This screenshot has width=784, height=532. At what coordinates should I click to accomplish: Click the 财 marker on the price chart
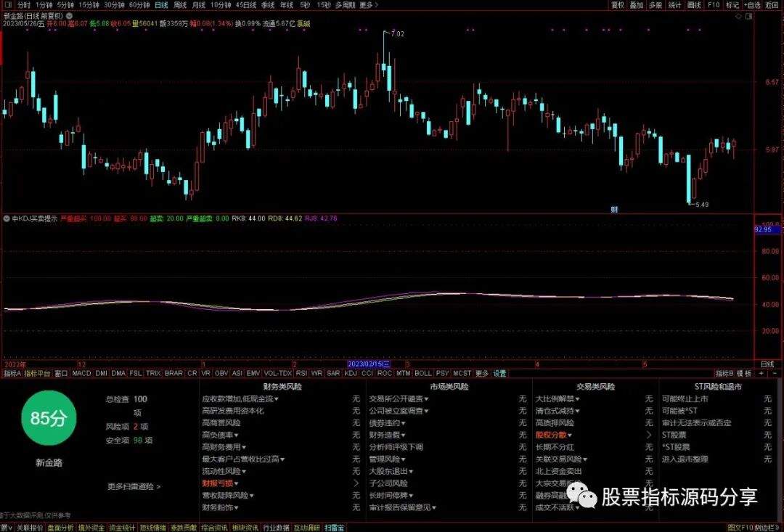(x=614, y=210)
